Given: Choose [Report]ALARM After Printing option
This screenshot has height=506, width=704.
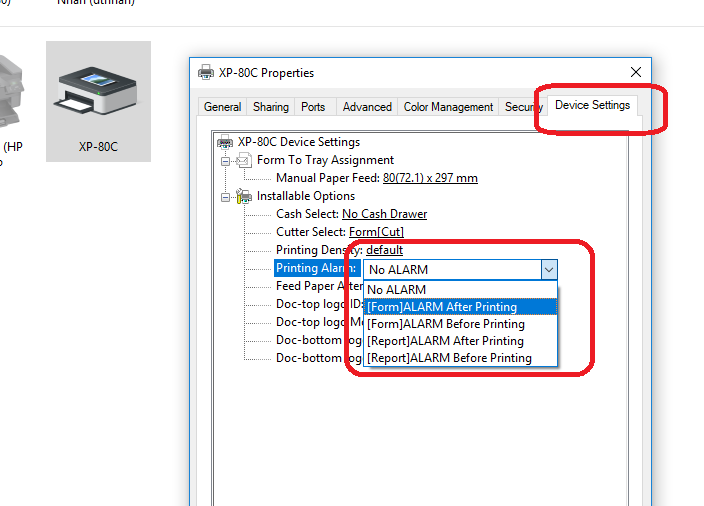Looking at the screenshot, I should (x=460, y=341).
